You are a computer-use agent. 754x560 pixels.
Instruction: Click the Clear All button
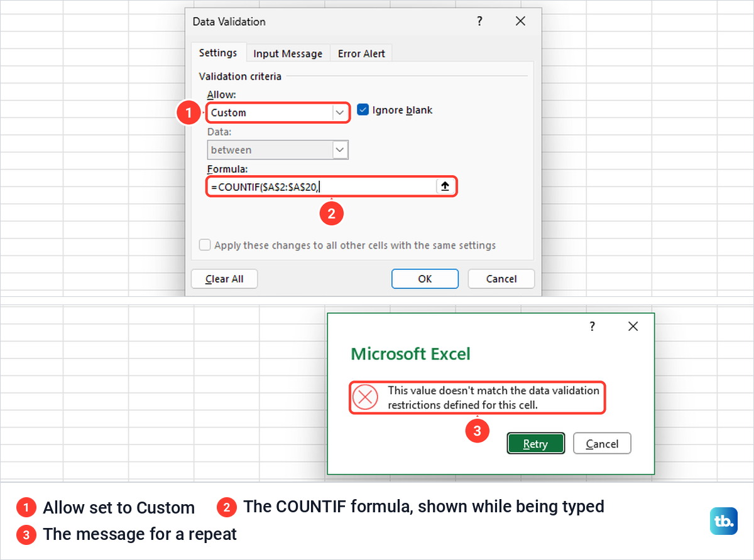pos(224,279)
